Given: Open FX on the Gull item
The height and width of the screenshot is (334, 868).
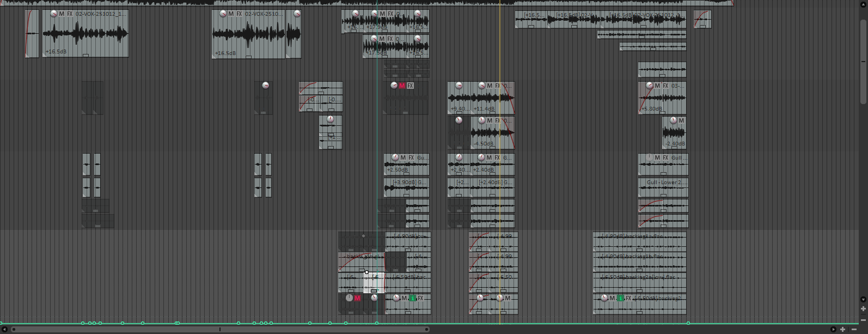Looking at the screenshot, I should [x=665, y=157].
